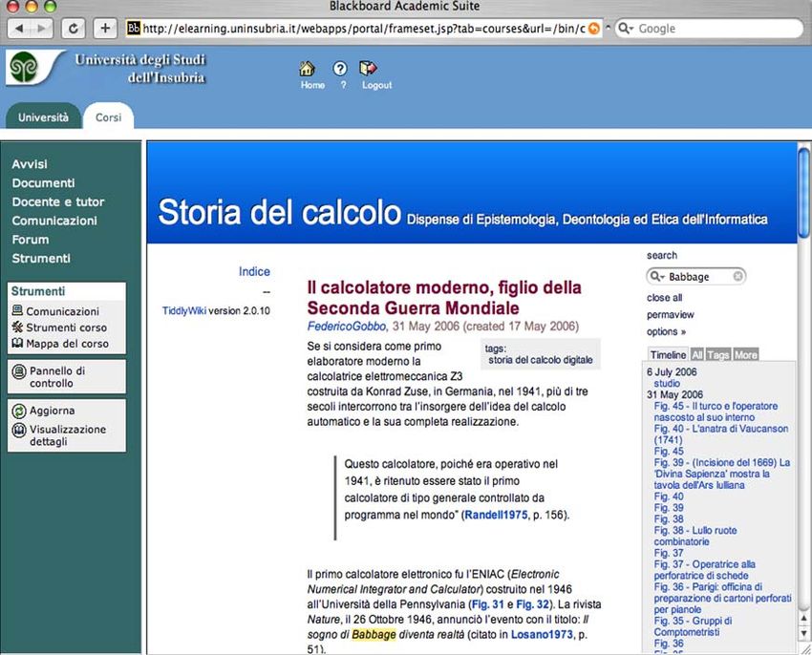Switch to the More tab in sidebar
The image size is (812, 655).
point(746,354)
